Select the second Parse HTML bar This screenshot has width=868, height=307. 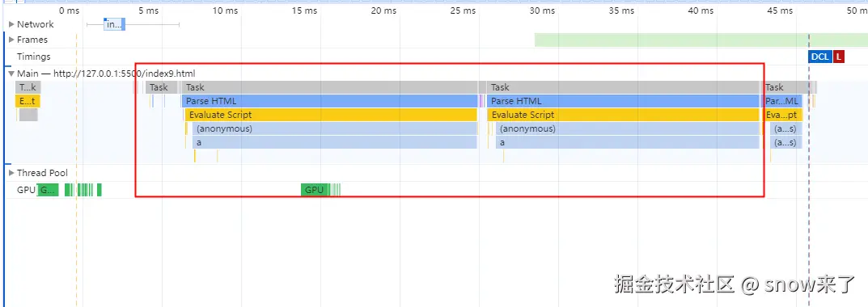click(x=623, y=101)
